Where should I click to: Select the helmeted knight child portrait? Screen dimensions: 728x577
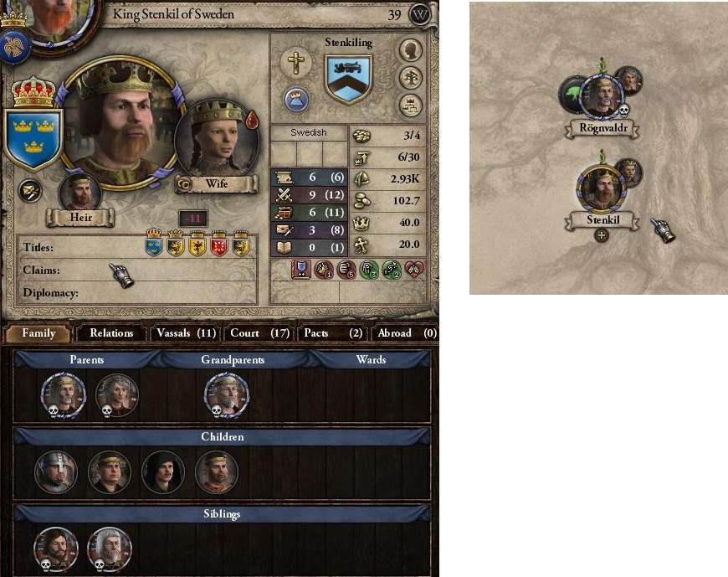point(56,472)
